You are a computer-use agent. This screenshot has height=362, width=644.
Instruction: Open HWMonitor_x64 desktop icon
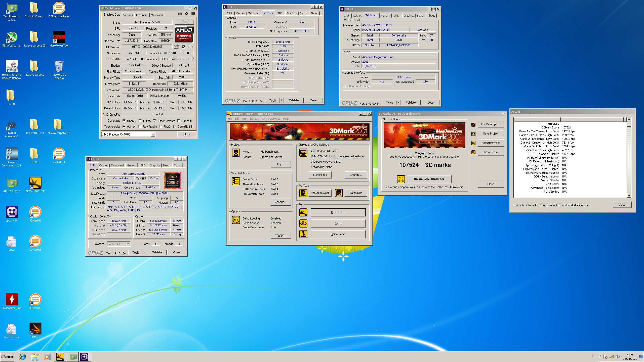tap(12, 302)
